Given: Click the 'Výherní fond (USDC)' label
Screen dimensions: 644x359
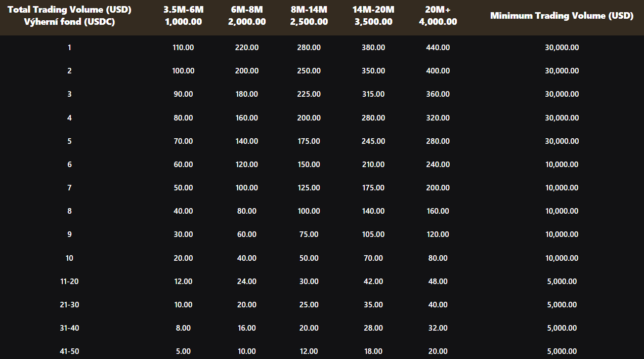Looking at the screenshot, I should pyautogui.click(x=69, y=22).
